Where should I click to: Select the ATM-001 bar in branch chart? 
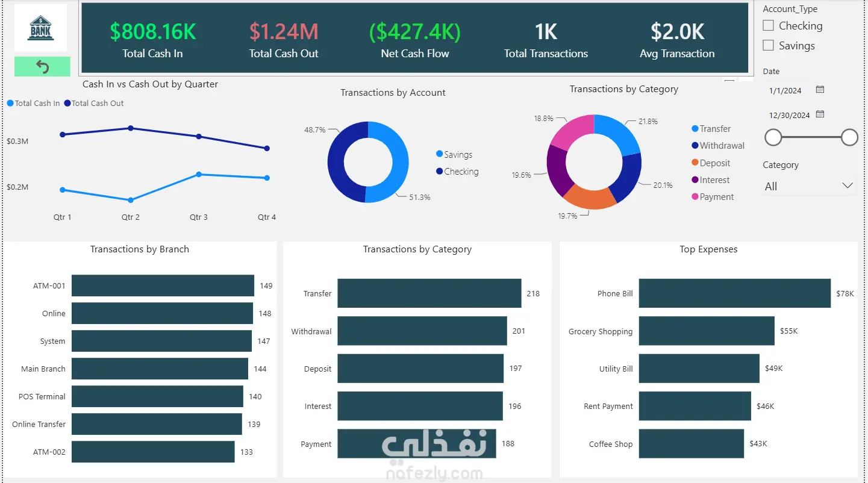(163, 285)
